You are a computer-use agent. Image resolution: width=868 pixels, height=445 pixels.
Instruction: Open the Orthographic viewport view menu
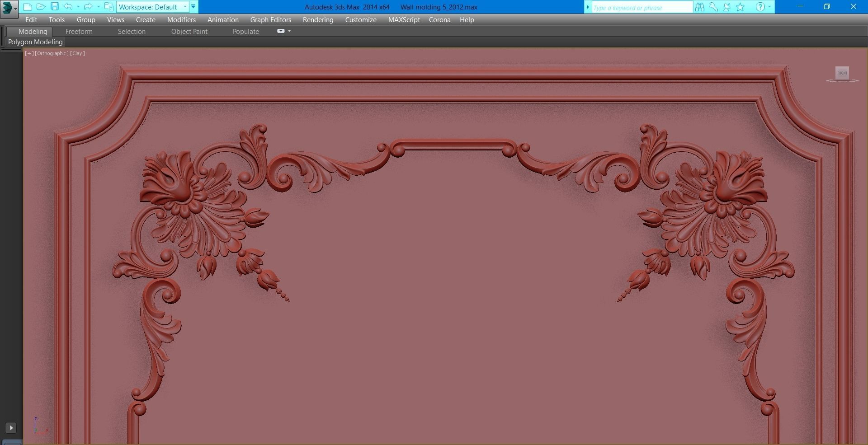[52, 53]
